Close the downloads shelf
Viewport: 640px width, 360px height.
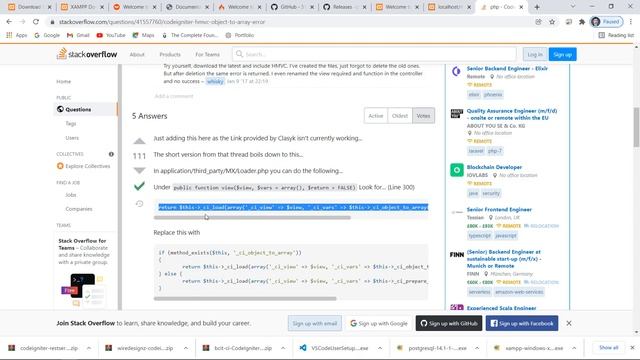pyautogui.click(x=632, y=348)
